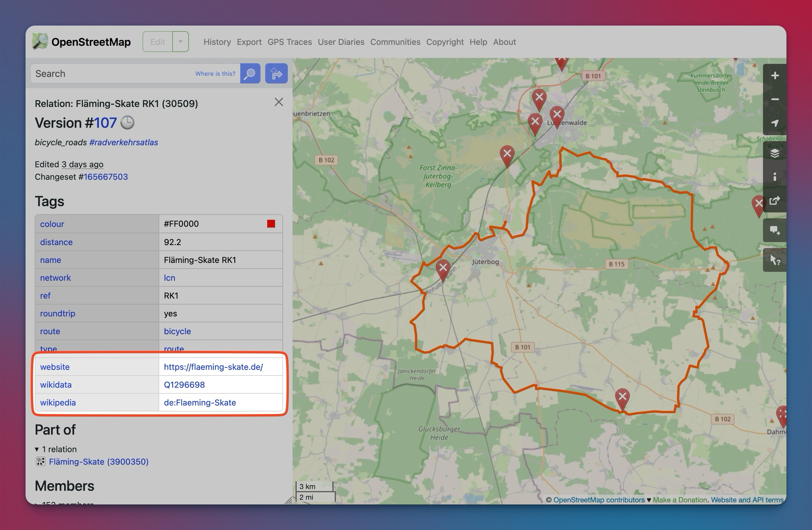Image resolution: width=812 pixels, height=530 pixels.
Task: Click the note marker on Luckenwalde label
Action: pos(557,117)
